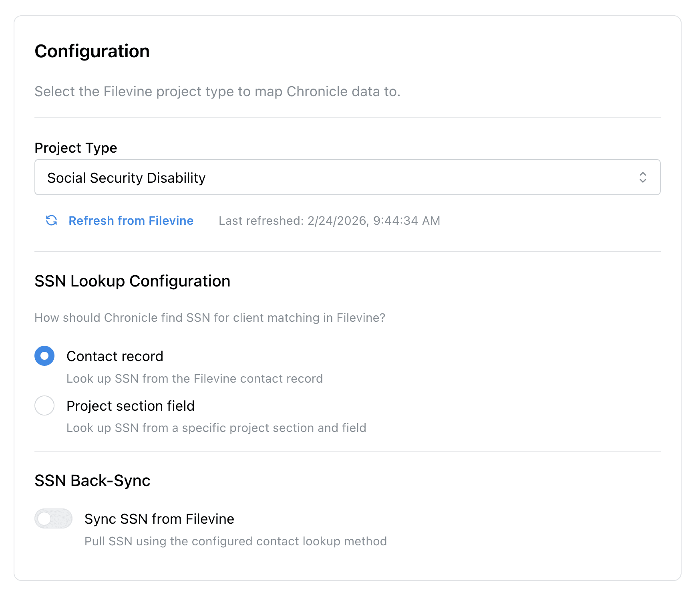Click the circular refresh arrows icon
Screen dimensions: 700x589
click(51, 221)
